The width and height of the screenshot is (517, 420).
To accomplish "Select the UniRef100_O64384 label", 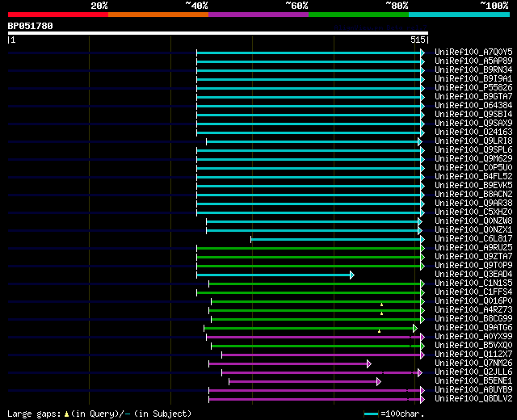I will (x=473, y=106).
